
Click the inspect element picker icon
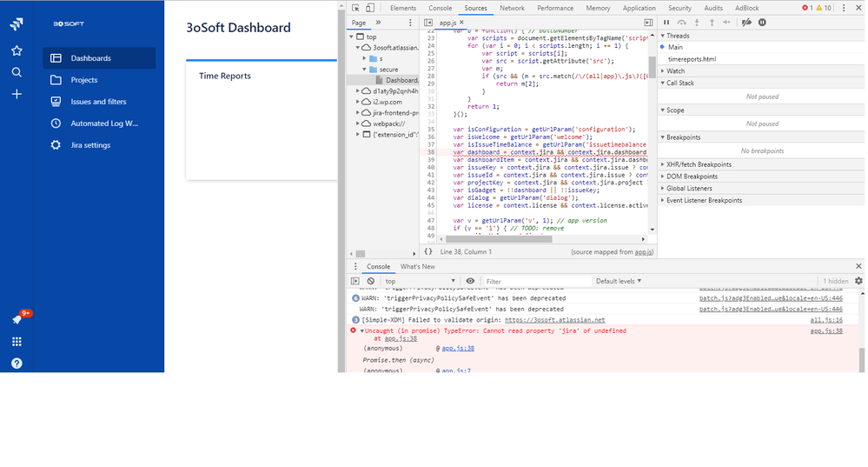coord(355,8)
